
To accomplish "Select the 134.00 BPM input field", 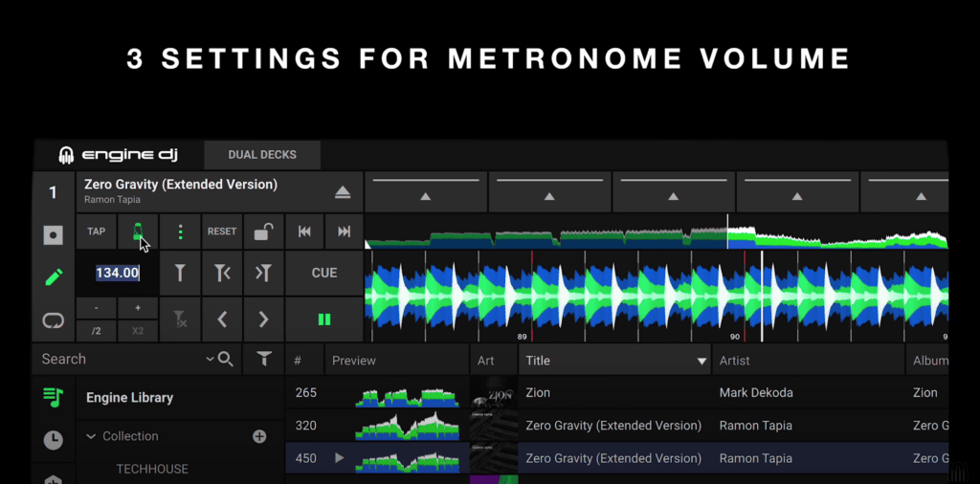I will (x=117, y=273).
